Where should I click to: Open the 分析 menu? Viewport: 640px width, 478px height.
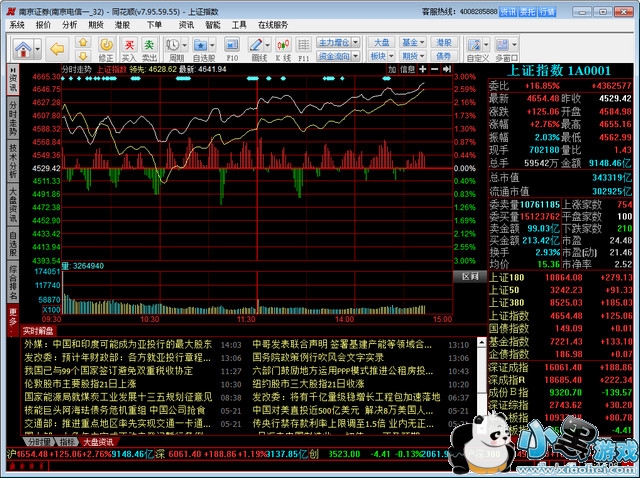click(x=69, y=25)
